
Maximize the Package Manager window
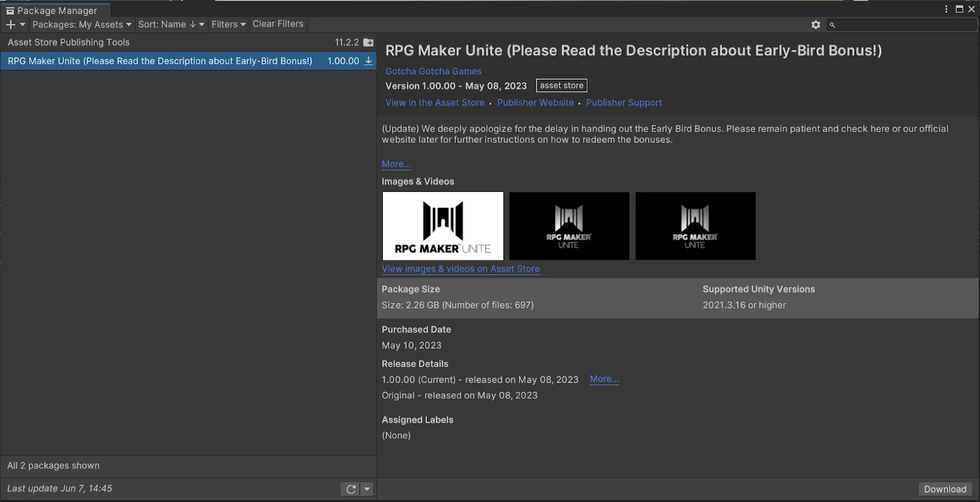tap(959, 9)
